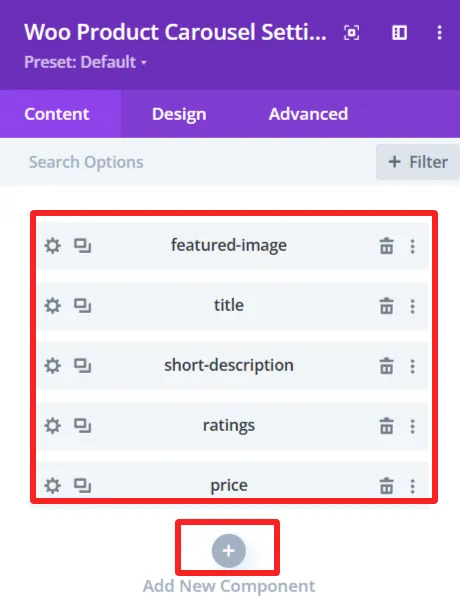Screen dimensions: 460x603
Task: Open more options for ratings item
Action: [x=412, y=426]
